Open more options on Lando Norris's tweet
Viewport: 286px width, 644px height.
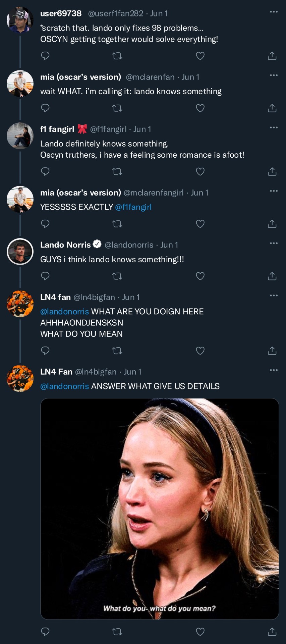[x=274, y=243]
